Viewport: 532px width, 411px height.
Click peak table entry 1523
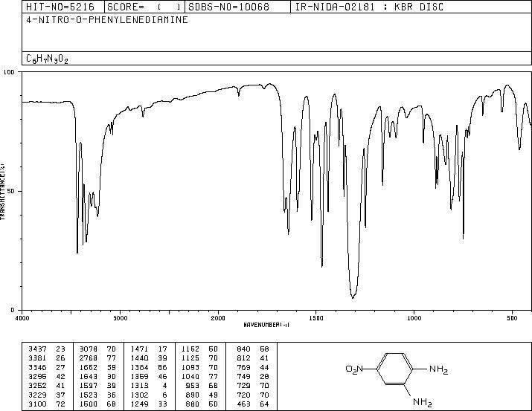[x=89, y=395]
